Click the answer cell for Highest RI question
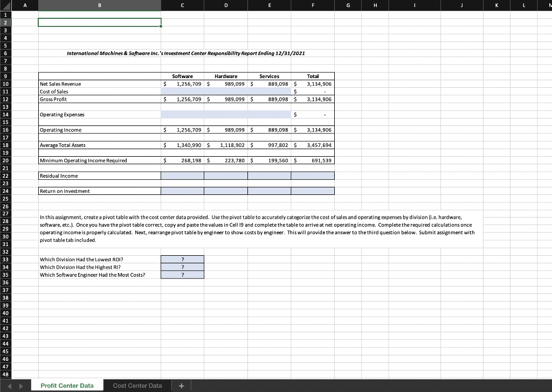552x392 pixels. click(x=182, y=267)
